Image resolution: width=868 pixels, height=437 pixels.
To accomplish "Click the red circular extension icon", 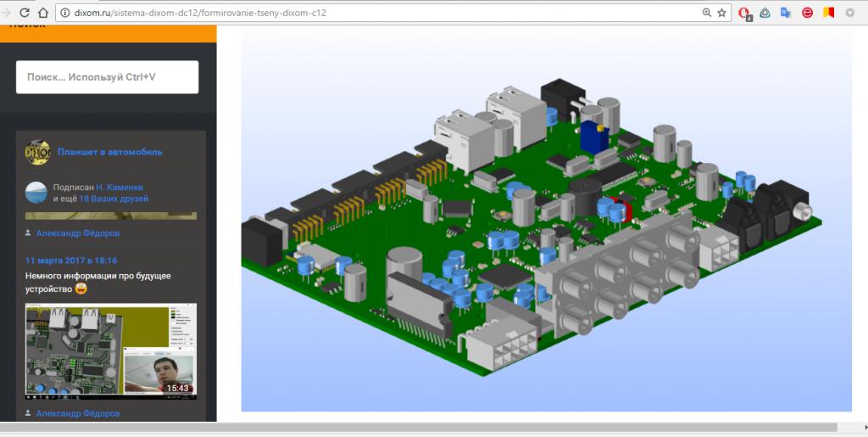I will [808, 13].
